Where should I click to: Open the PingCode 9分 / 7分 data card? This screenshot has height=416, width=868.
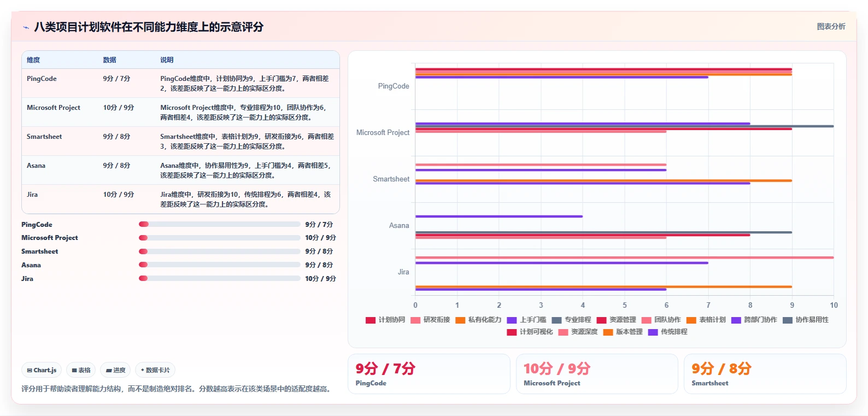click(x=429, y=374)
